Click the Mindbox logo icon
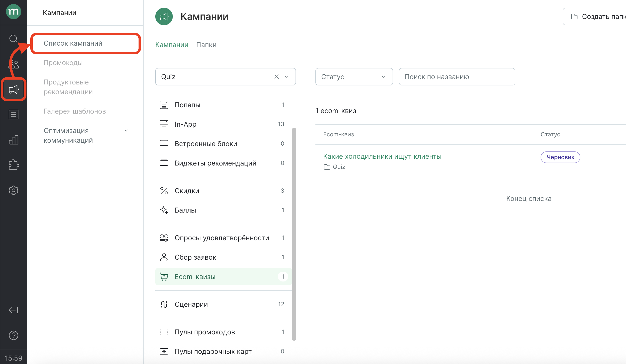The height and width of the screenshot is (364, 626). click(13, 12)
